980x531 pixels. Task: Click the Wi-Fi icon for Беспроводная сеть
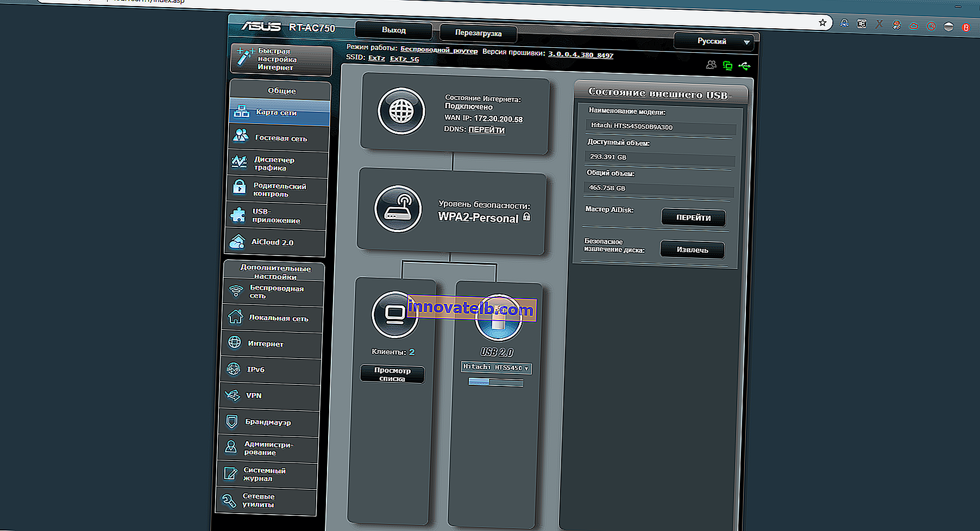pos(236,291)
